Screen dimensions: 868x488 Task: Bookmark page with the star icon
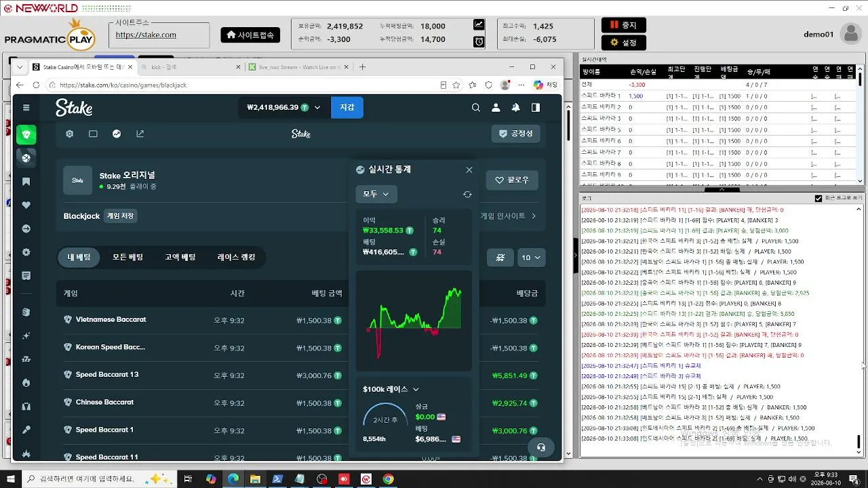pos(456,85)
